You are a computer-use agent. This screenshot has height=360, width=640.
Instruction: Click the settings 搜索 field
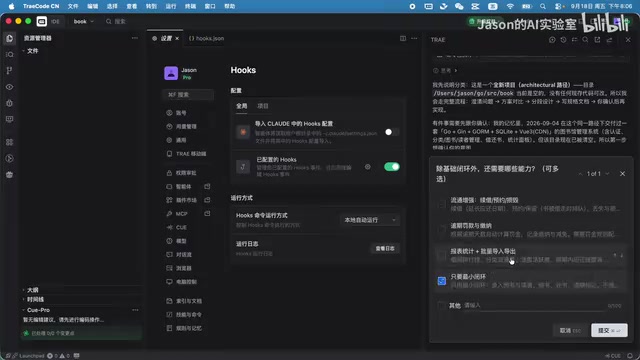188,95
